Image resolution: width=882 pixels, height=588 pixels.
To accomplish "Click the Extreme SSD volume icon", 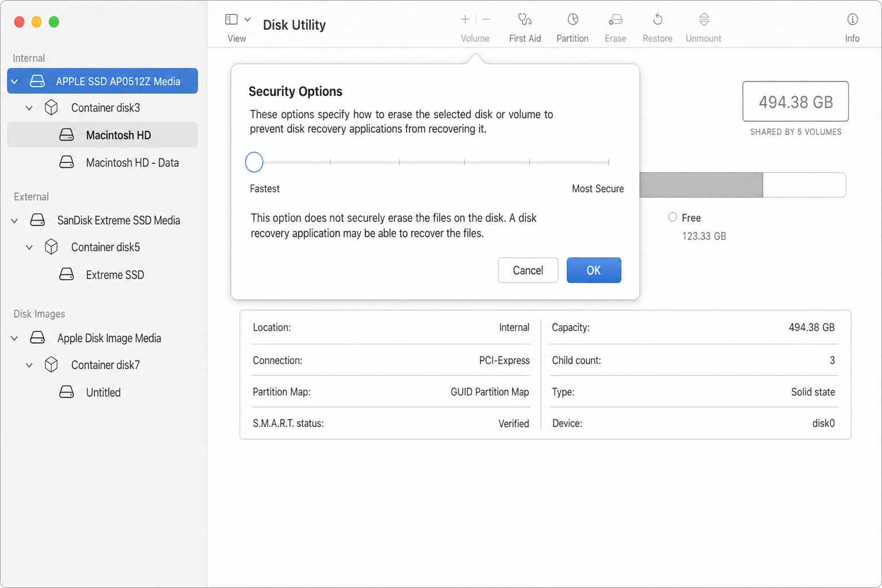I will pos(67,274).
